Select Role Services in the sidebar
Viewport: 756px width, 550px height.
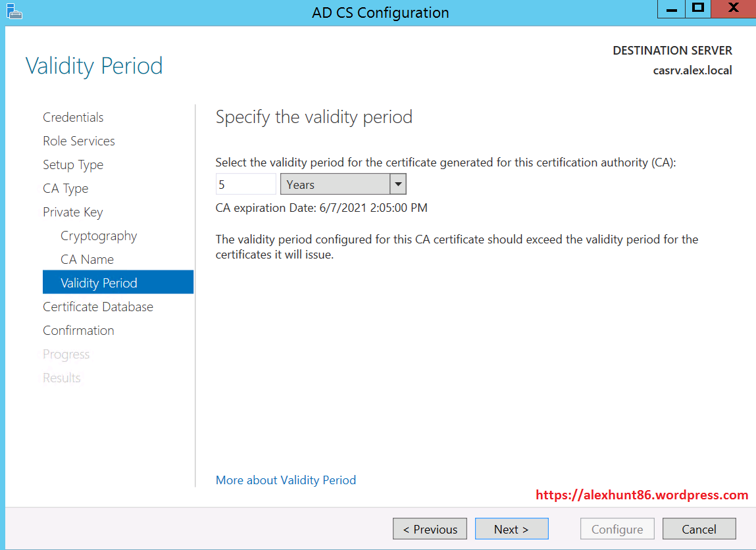coord(79,141)
